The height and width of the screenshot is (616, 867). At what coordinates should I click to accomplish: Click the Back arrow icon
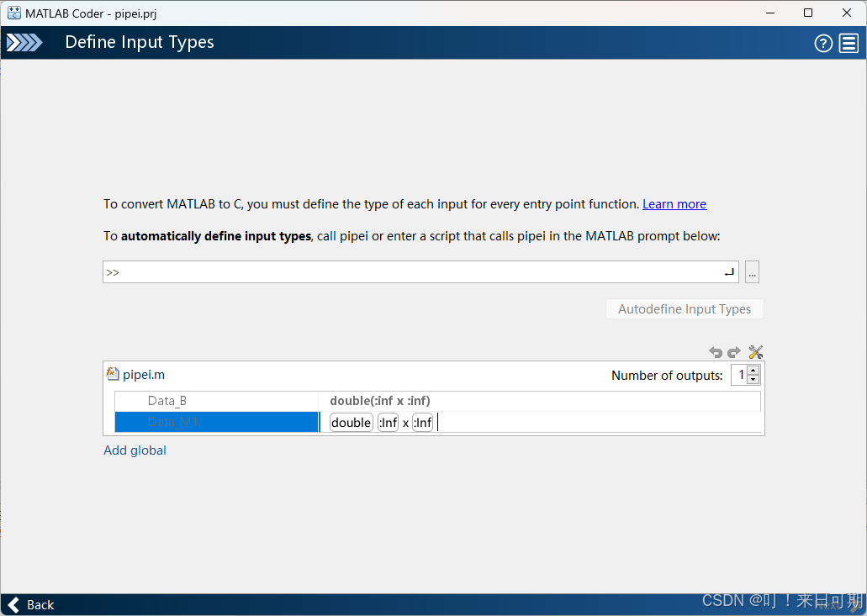13,605
